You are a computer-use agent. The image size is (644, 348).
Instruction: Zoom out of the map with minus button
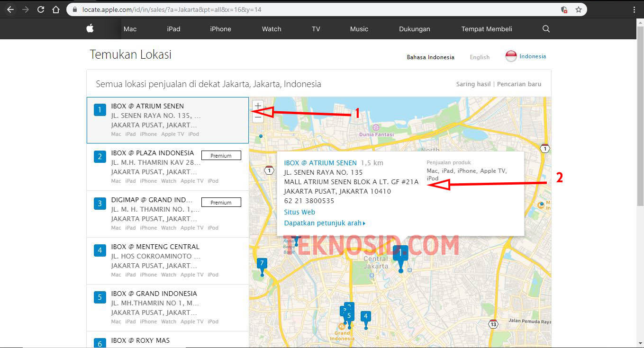[258, 117]
